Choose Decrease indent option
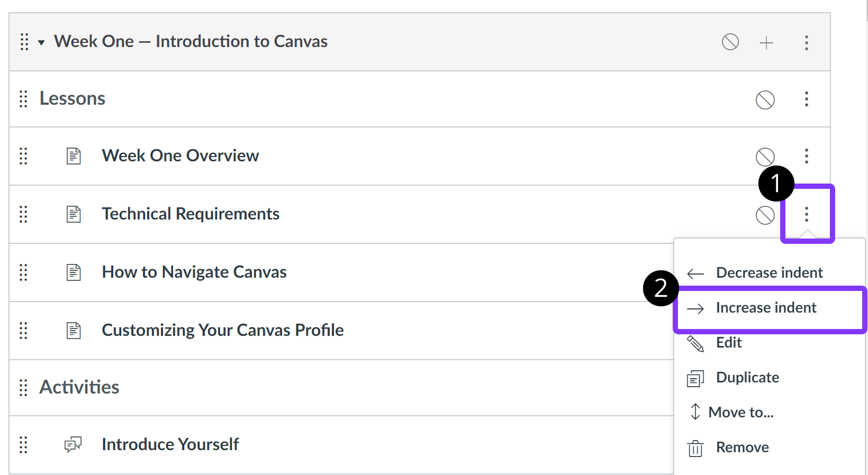The width and height of the screenshot is (868, 475). [770, 273]
